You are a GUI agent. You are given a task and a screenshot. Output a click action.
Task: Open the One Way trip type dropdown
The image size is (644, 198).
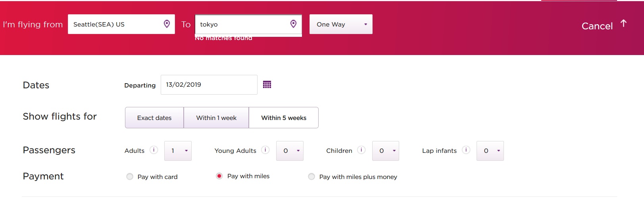[341, 25]
